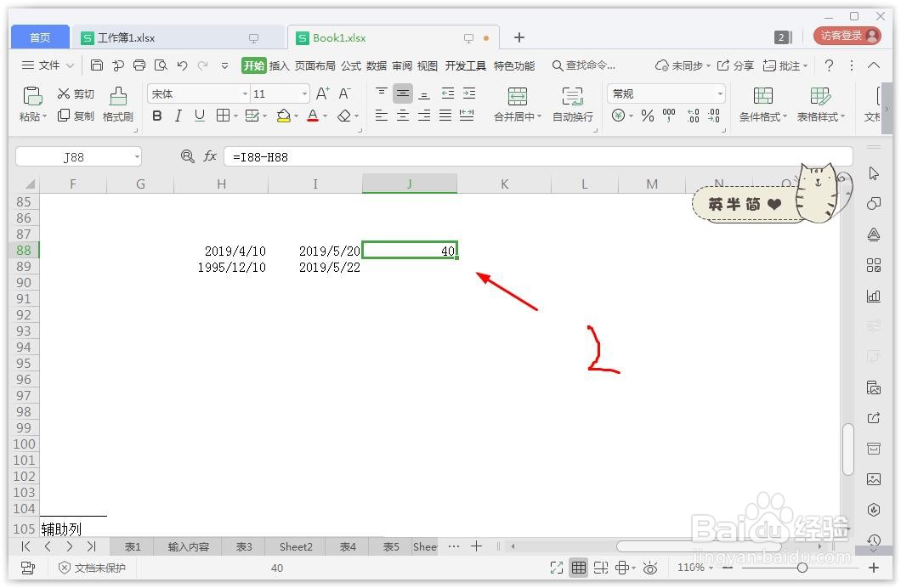Viewport: 901px width, 588px height.
Task: Select the Sheet2 sheet tab
Action: [x=296, y=546]
